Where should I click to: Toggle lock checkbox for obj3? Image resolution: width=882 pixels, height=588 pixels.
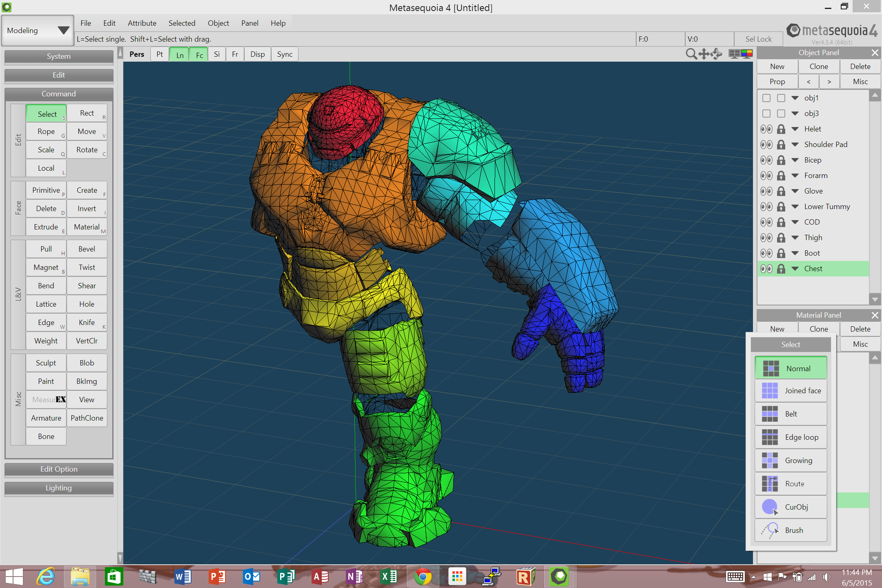[x=781, y=114]
